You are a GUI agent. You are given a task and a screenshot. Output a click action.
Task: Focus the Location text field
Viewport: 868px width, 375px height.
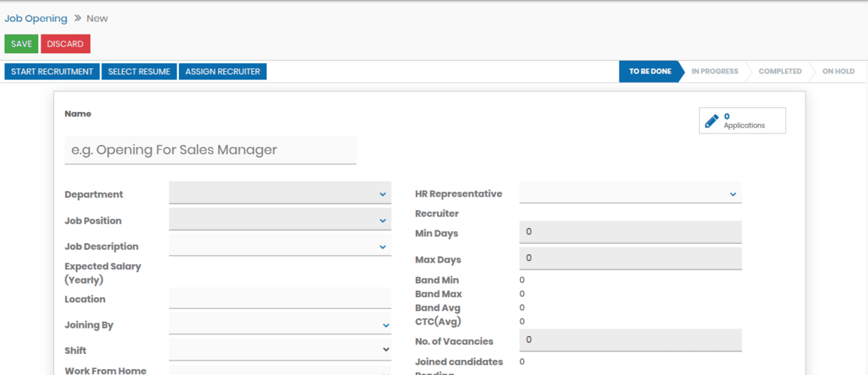(x=279, y=298)
